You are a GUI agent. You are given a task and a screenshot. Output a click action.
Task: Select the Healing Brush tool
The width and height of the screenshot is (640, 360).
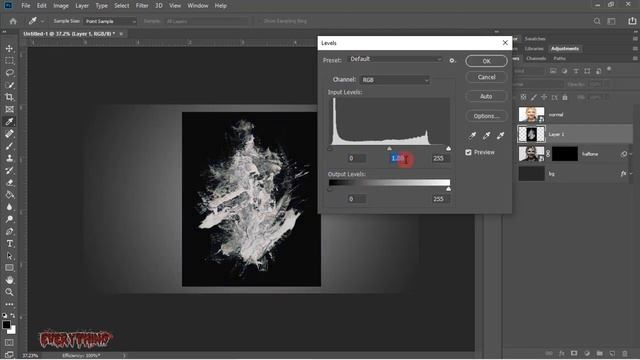(9, 134)
